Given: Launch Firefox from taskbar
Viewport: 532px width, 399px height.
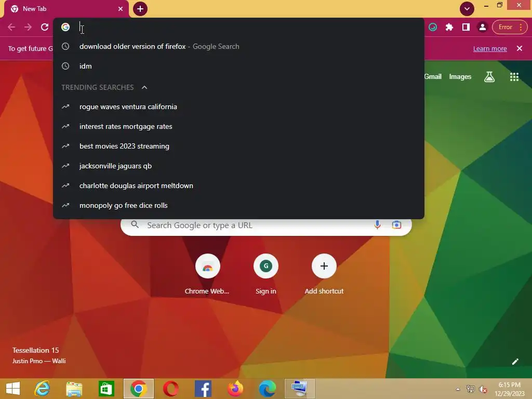Looking at the screenshot, I should [x=235, y=389].
